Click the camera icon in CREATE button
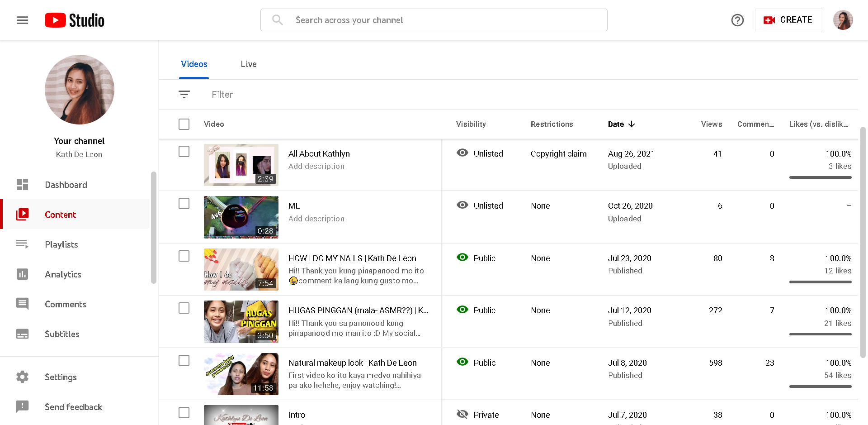 (769, 20)
